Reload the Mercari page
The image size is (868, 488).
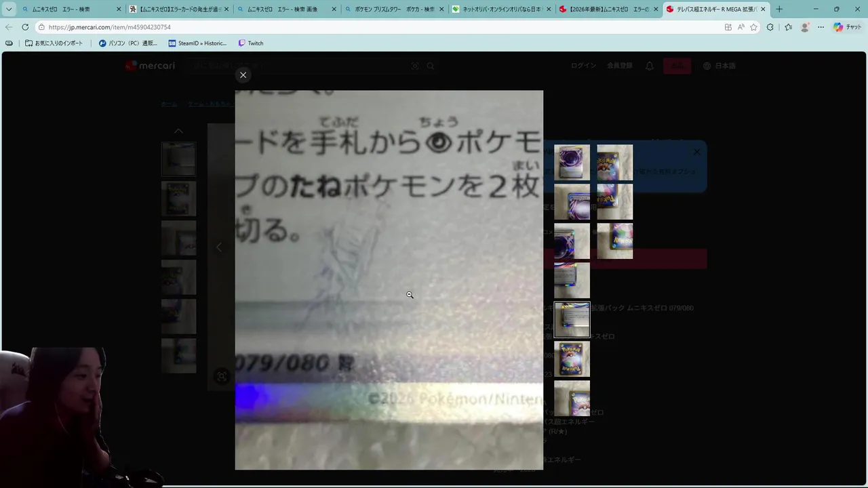coord(25,27)
